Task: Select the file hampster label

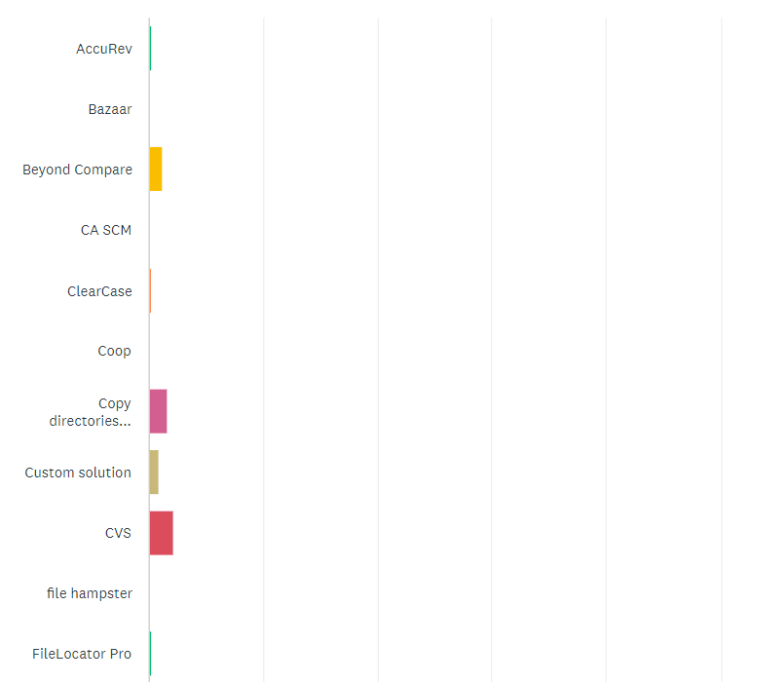Action: tap(90, 593)
